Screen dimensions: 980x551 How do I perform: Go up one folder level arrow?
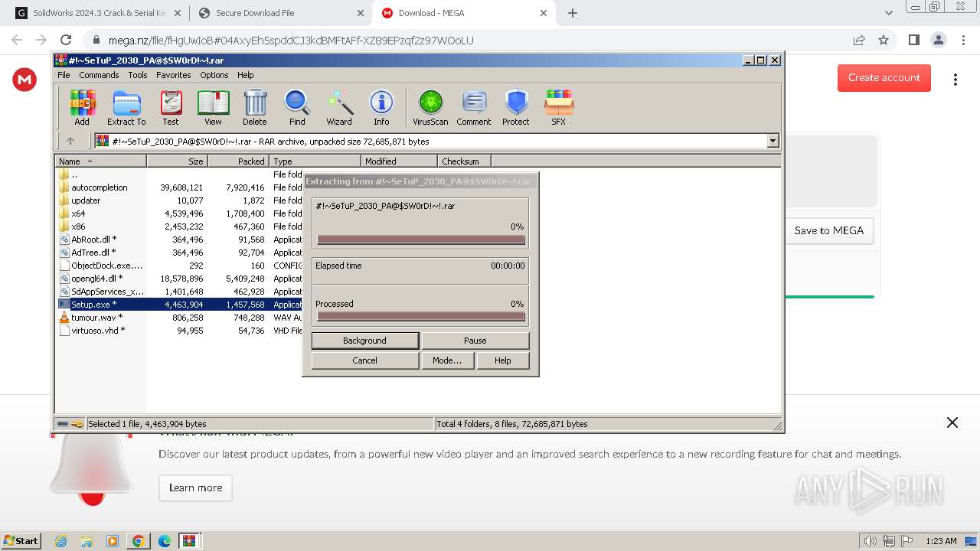[x=70, y=141]
